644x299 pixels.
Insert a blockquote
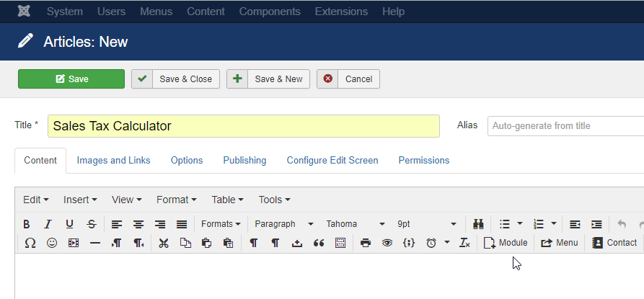click(x=319, y=244)
